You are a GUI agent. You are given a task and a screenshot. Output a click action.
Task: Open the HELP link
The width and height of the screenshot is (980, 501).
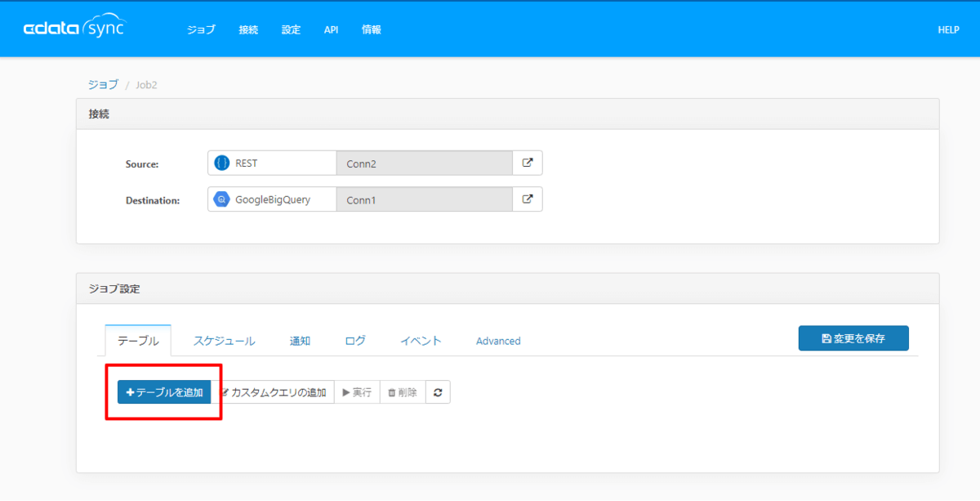click(x=948, y=29)
